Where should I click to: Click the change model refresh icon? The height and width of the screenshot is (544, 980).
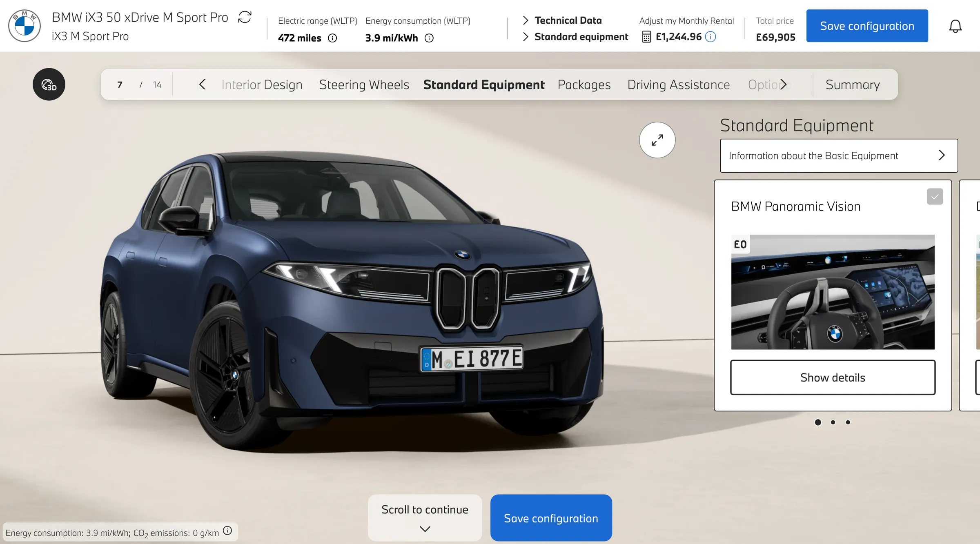click(245, 17)
